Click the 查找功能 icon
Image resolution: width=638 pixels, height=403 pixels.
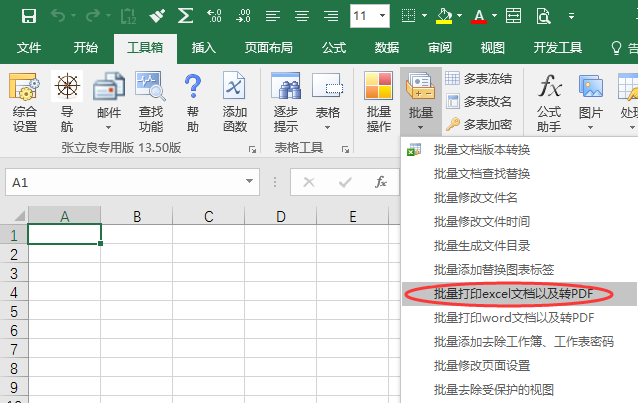click(x=151, y=102)
